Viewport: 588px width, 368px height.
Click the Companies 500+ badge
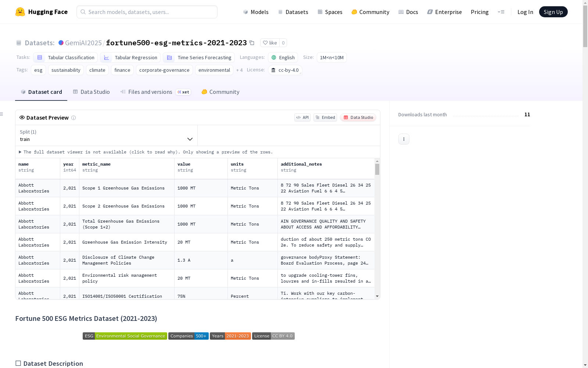189,336
